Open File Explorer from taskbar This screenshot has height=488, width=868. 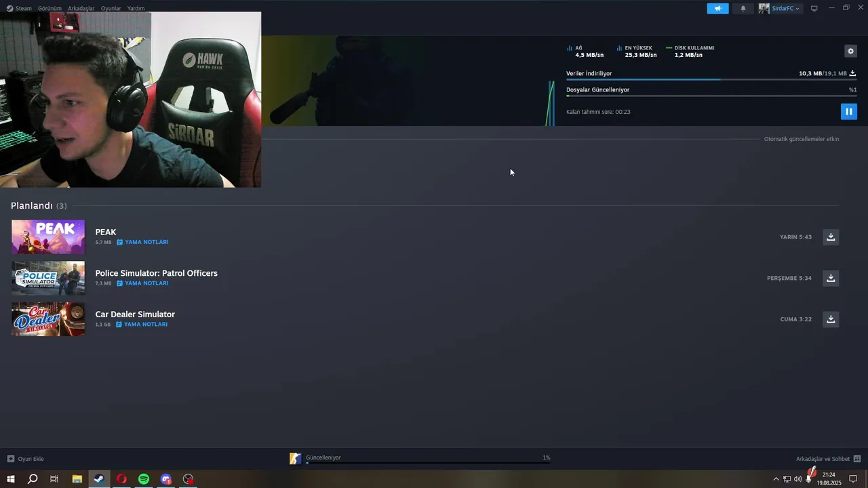(x=77, y=479)
